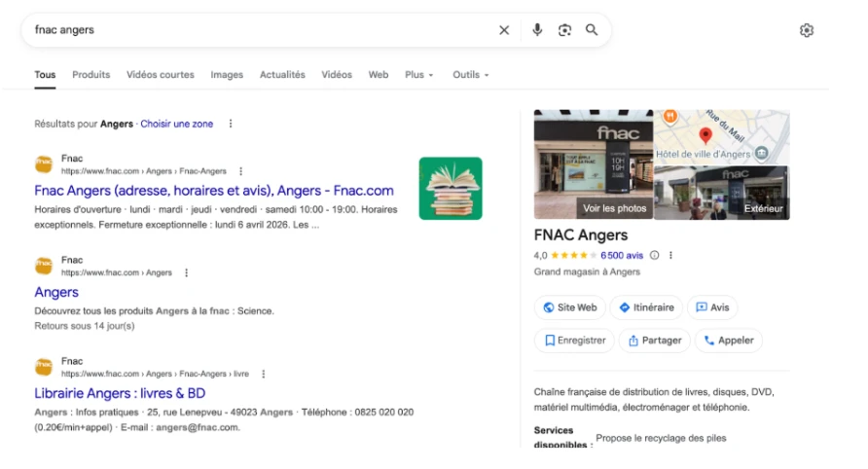
Task: Open the Extérieur photo thumbnail
Action: [722, 193]
